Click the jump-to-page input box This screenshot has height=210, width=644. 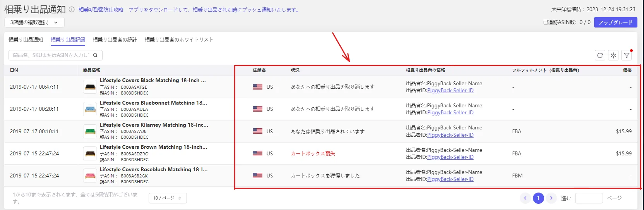click(589, 198)
